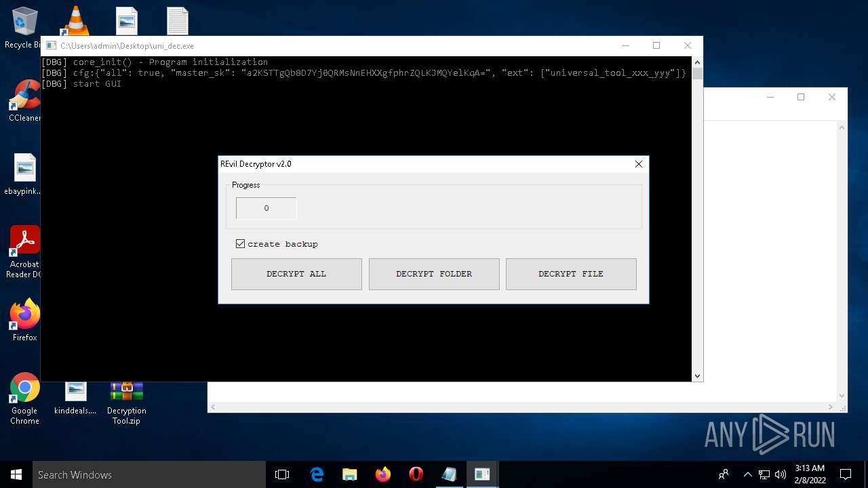
Task: Click the DECRYPT ALL button
Action: [x=296, y=274]
